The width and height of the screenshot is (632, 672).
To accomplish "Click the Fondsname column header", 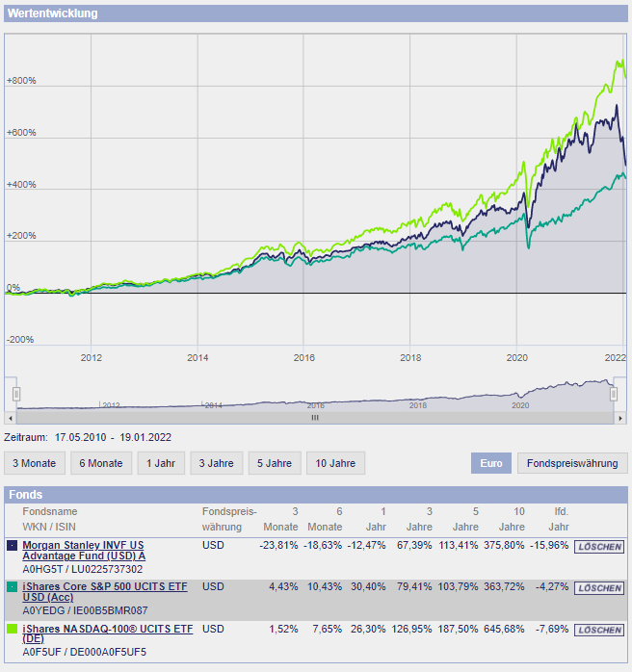I will (x=50, y=511).
